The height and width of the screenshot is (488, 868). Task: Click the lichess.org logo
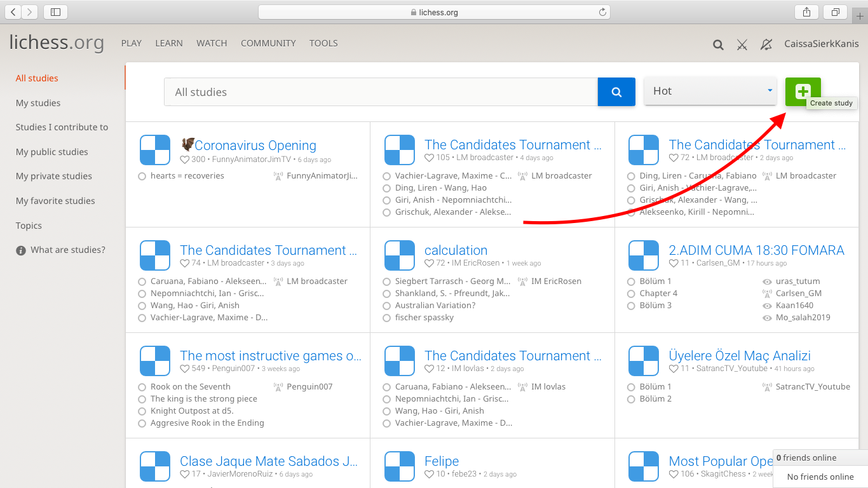[x=57, y=43]
